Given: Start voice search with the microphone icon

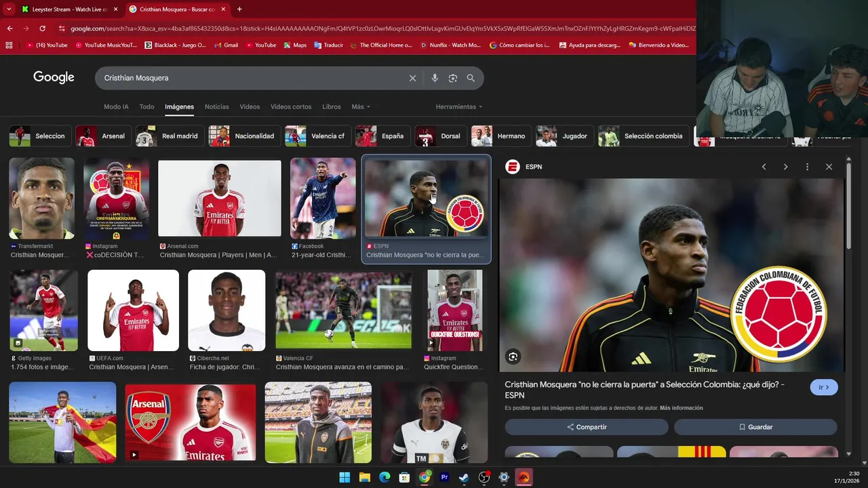Looking at the screenshot, I should (435, 78).
